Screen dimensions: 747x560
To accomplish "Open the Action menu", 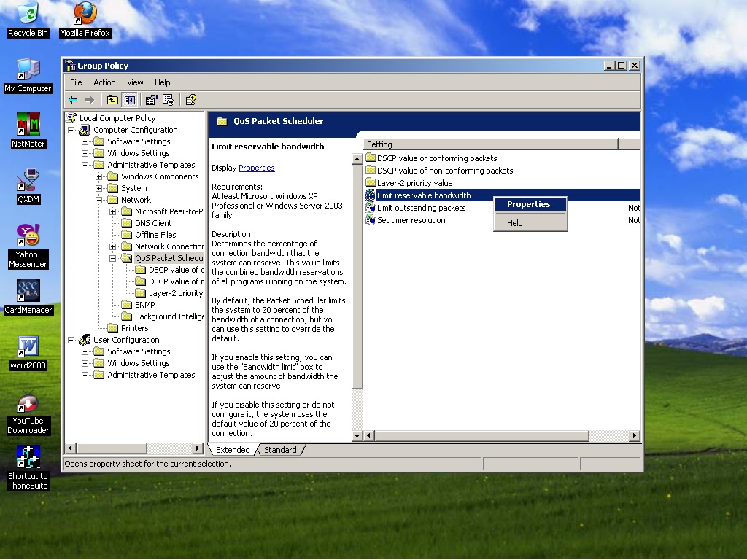I will point(104,82).
